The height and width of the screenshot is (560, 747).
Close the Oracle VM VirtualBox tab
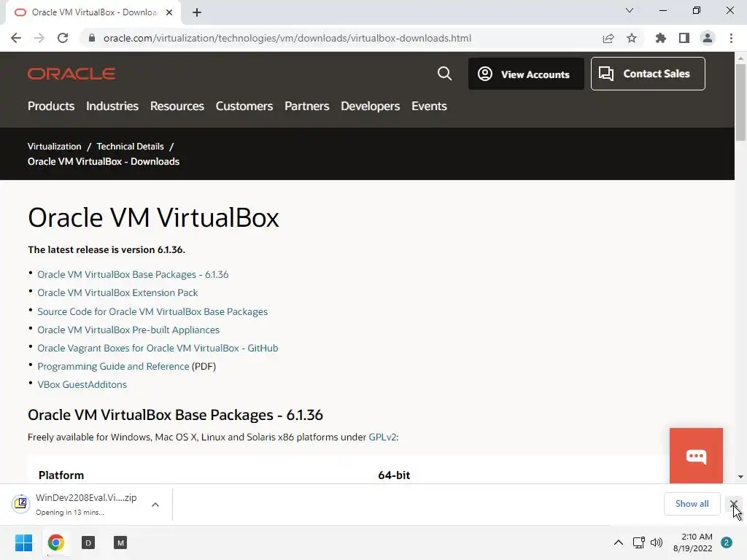[x=169, y=13]
